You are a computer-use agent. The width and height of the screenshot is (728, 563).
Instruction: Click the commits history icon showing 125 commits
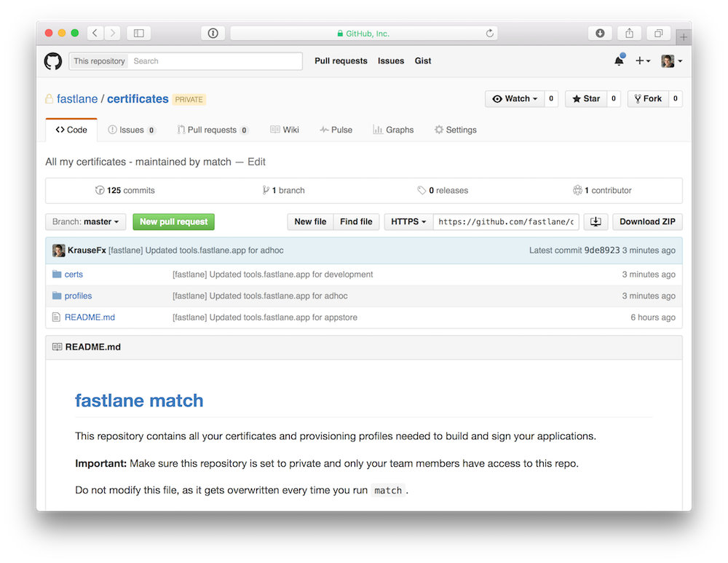(100, 190)
